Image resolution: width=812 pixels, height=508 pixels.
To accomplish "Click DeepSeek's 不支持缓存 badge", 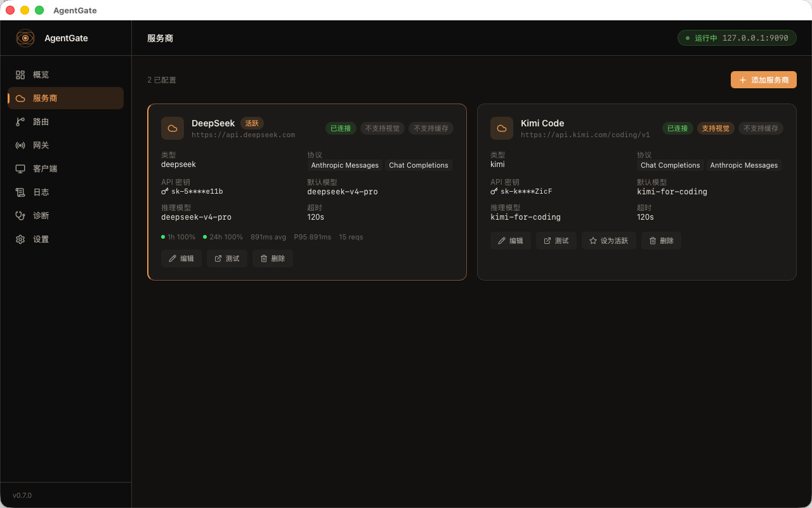I will pos(431,128).
